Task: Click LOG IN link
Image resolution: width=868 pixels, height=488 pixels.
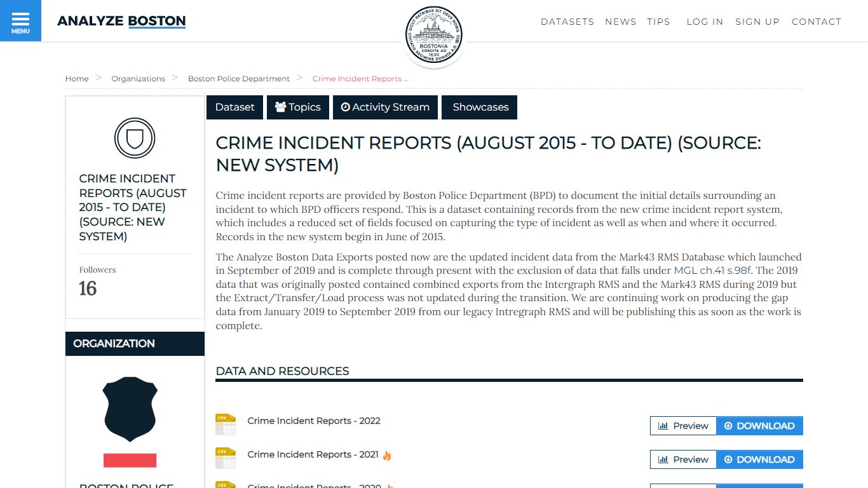Action: click(x=705, y=22)
